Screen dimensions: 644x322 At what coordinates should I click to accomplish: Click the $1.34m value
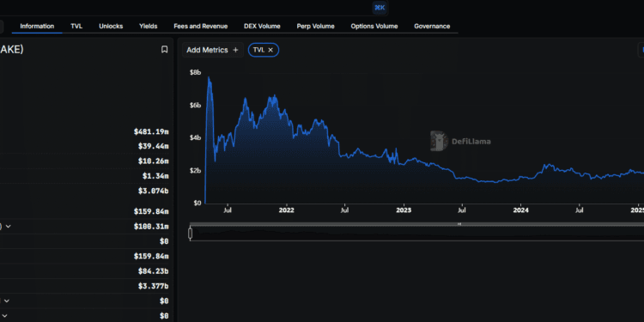coord(155,176)
